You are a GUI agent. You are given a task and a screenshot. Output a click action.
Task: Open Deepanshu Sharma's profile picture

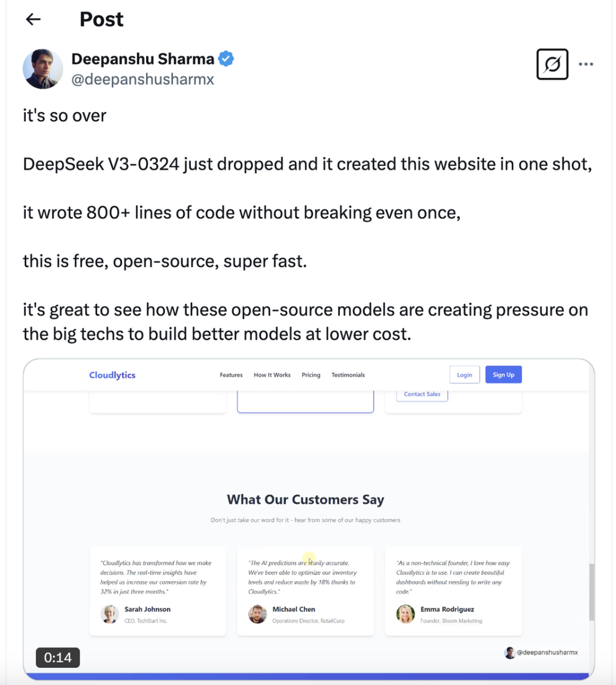43,69
